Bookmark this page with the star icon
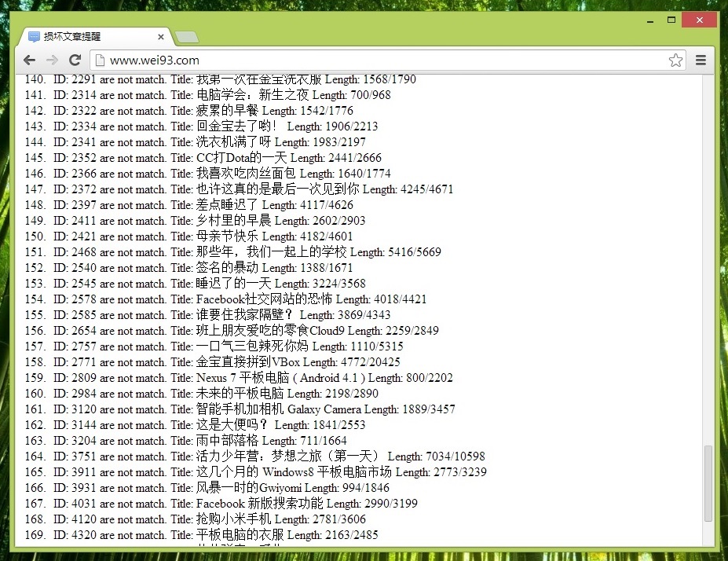This screenshot has height=561, width=728. tap(675, 60)
